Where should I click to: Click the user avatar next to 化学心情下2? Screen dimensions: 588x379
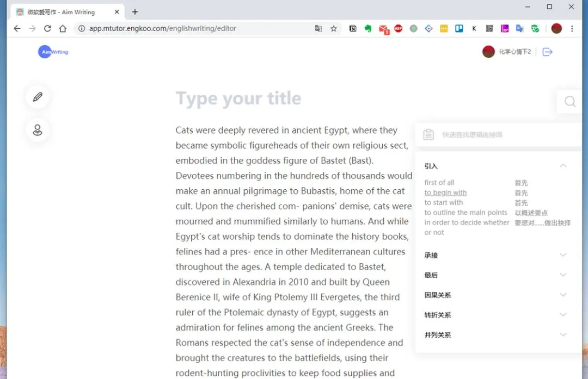tap(488, 52)
